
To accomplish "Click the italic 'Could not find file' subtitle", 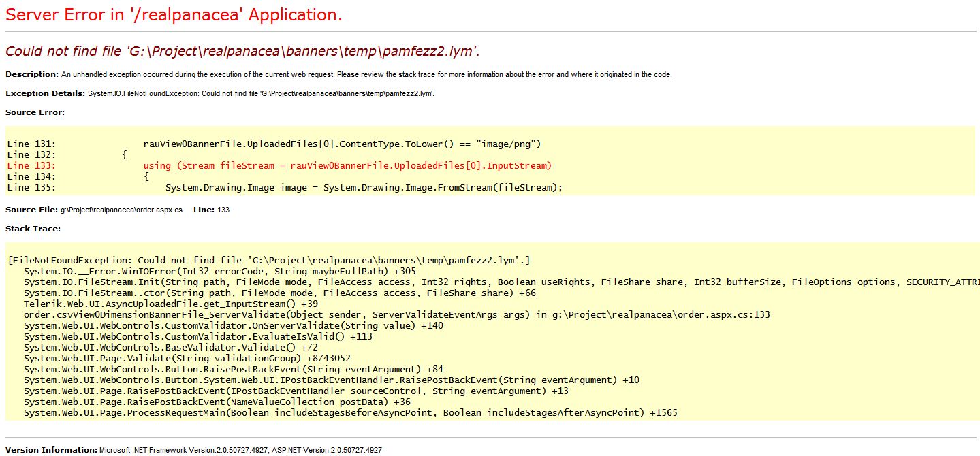I will click(247, 52).
